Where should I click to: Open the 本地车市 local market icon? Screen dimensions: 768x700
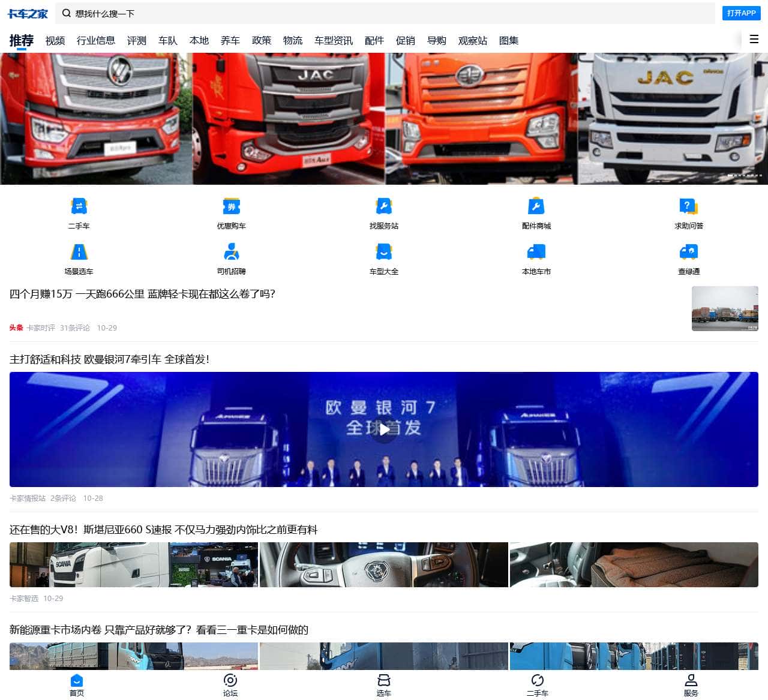536,251
